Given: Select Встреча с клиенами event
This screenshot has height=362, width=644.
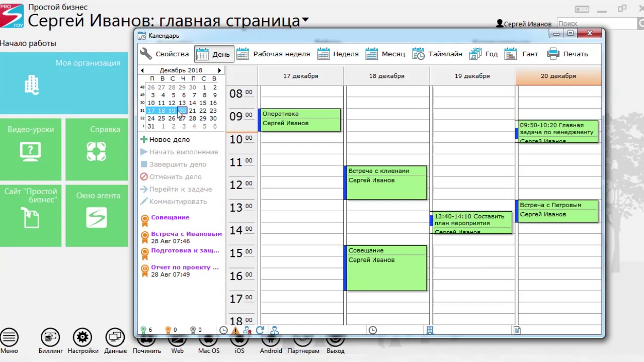Looking at the screenshot, I should [x=386, y=183].
